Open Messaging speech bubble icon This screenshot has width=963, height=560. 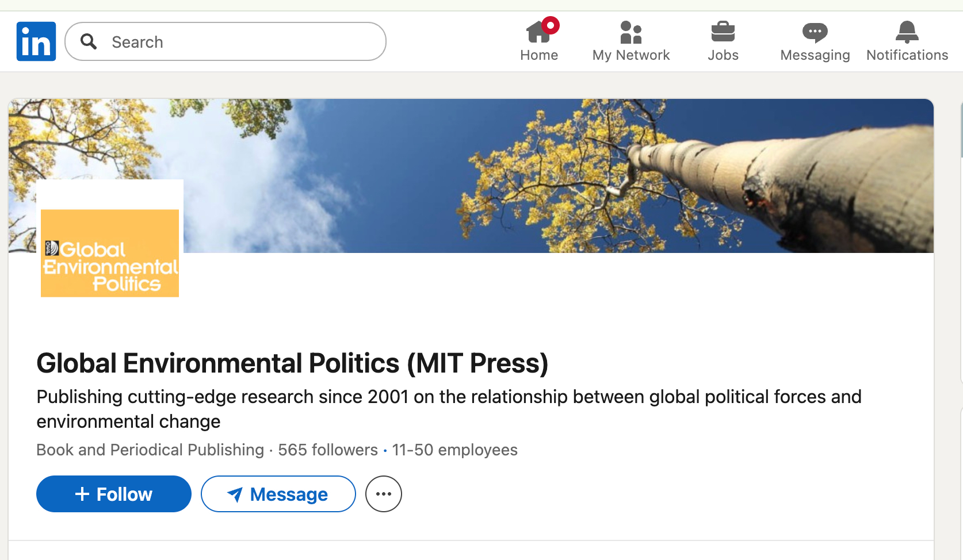pyautogui.click(x=815, y=33)
